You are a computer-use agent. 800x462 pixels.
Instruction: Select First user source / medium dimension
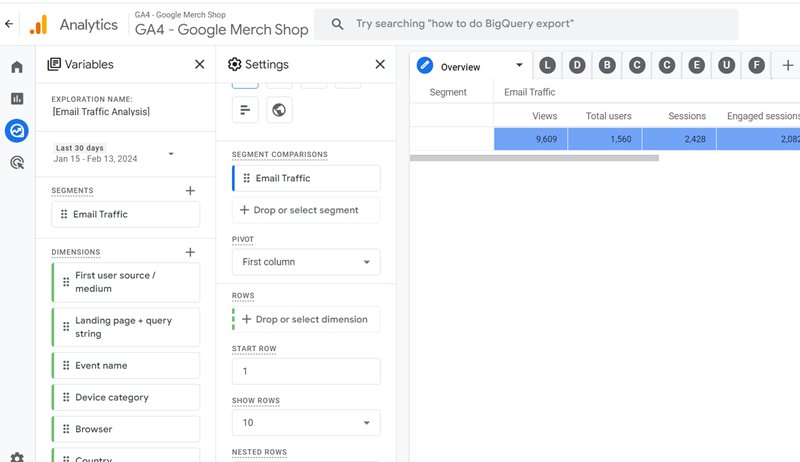[x=126, y=282]
